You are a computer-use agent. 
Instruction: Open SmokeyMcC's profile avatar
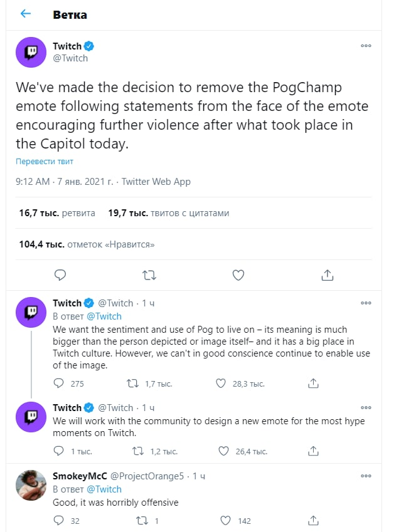click(31, 485)
